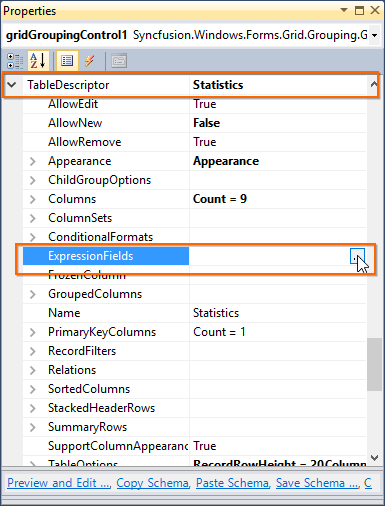Open the Events lightning bolt view

tap(90, 61)
